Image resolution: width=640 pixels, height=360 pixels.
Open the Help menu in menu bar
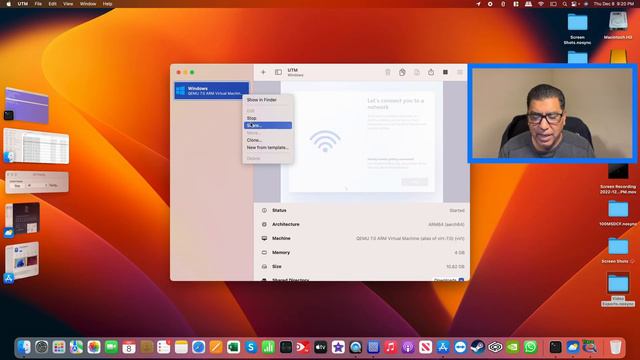click(x=107, y=4)
